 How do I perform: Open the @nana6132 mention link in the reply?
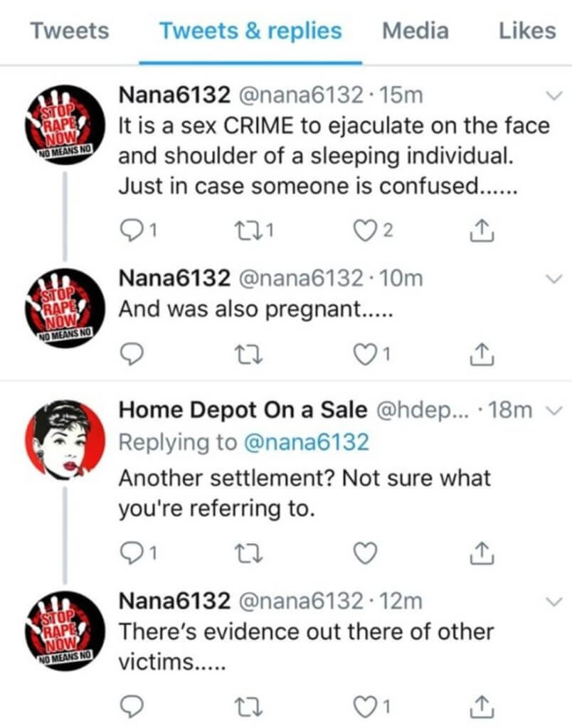tap(306, 442)
